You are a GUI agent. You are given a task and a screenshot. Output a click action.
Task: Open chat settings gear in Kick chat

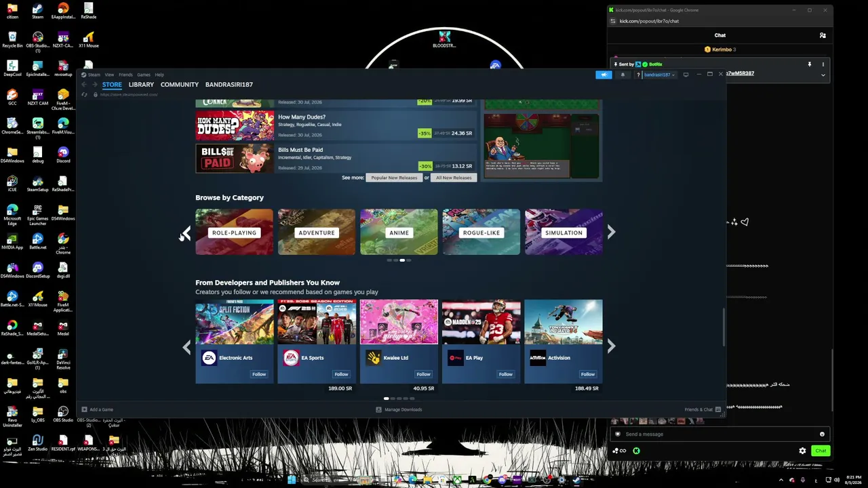pos(802,451)
